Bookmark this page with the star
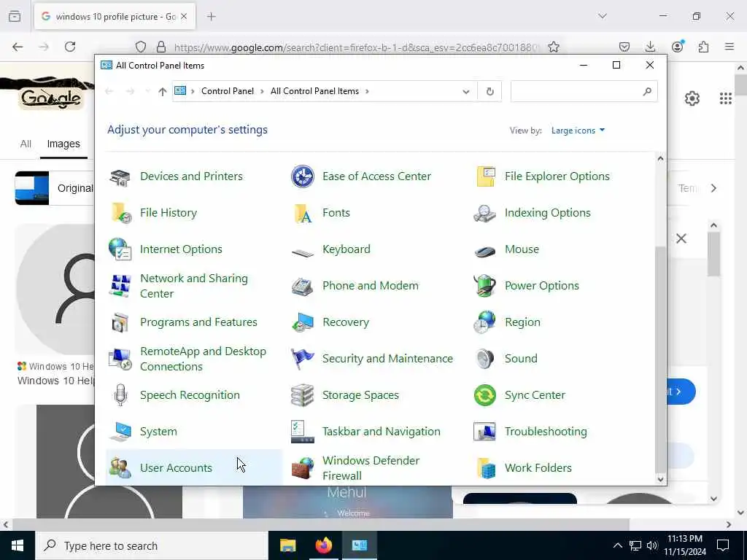The width and height of the screenshot is (747, 560). (x=553, y=47)
